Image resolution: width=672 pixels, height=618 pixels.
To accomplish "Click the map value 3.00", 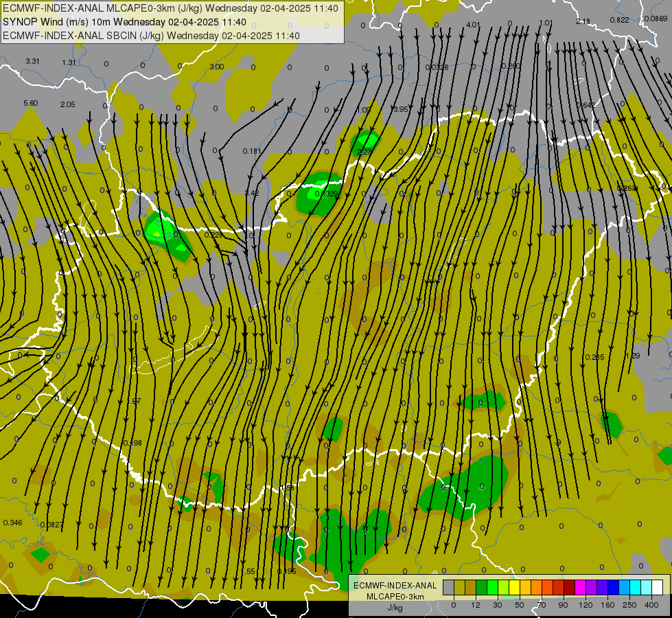I will pyautogui.click(x=217, y=67).
